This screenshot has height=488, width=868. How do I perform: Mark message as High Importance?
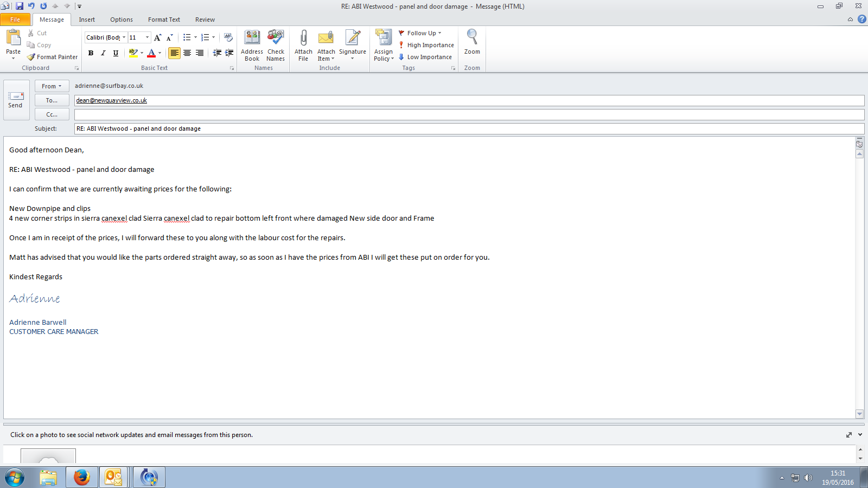(x=426, y=45)
